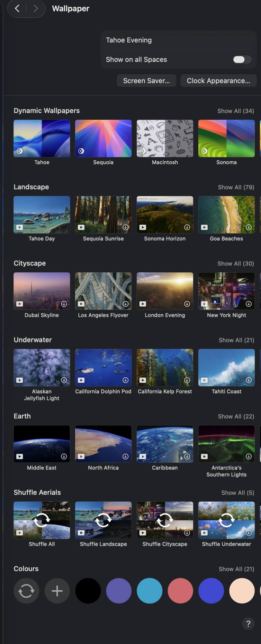Show all 21 Underwater wallpapers
This screenshot has height=644, width=261.
point(236,340)
